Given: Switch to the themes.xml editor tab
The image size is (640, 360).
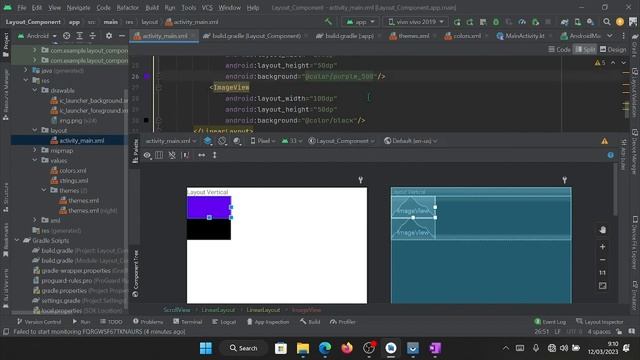Looking at the screenshot, I should coord(409,36).
